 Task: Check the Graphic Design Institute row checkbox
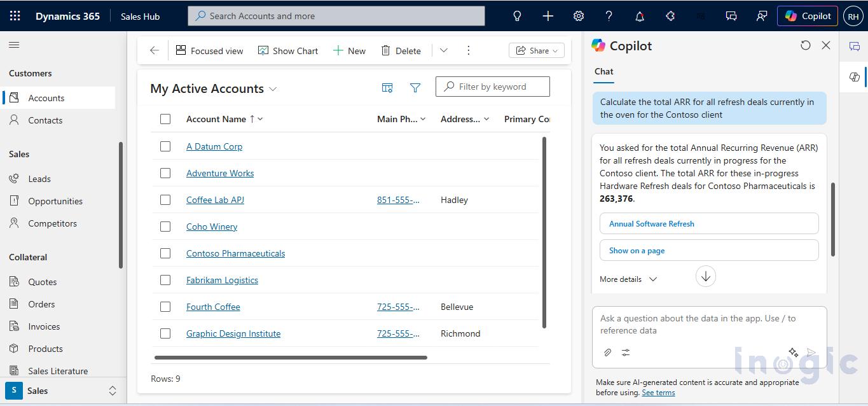[165, 333]
